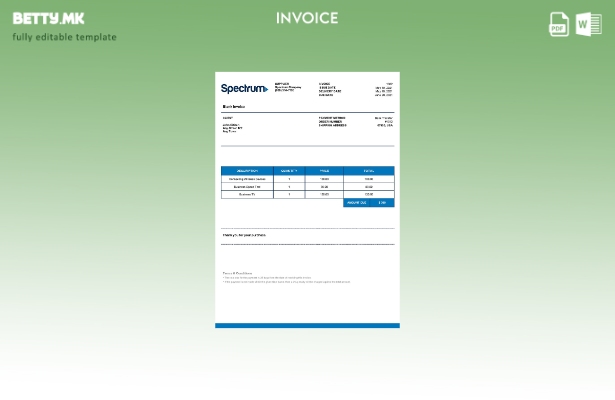
Task: Click the blue footer bar of the invoice
Action: tap(307, 325)
